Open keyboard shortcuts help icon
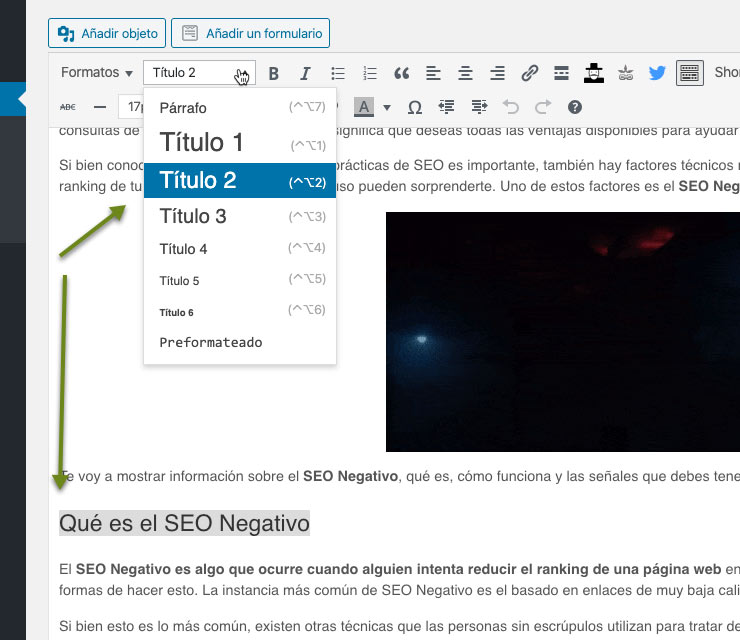The width and height of the screenshot is (740, 640). point(574,107)
